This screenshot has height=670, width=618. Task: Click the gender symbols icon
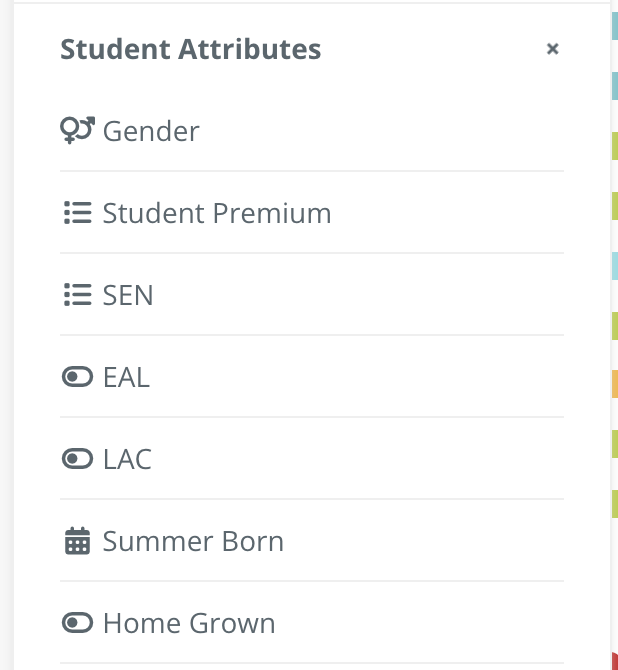click(77, 130)
